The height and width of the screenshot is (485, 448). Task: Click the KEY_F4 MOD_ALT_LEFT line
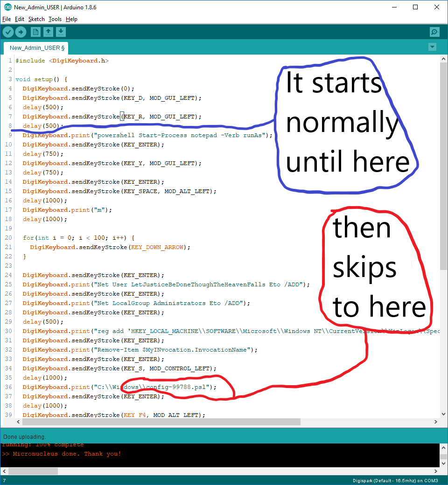click(x=114, y=415)
